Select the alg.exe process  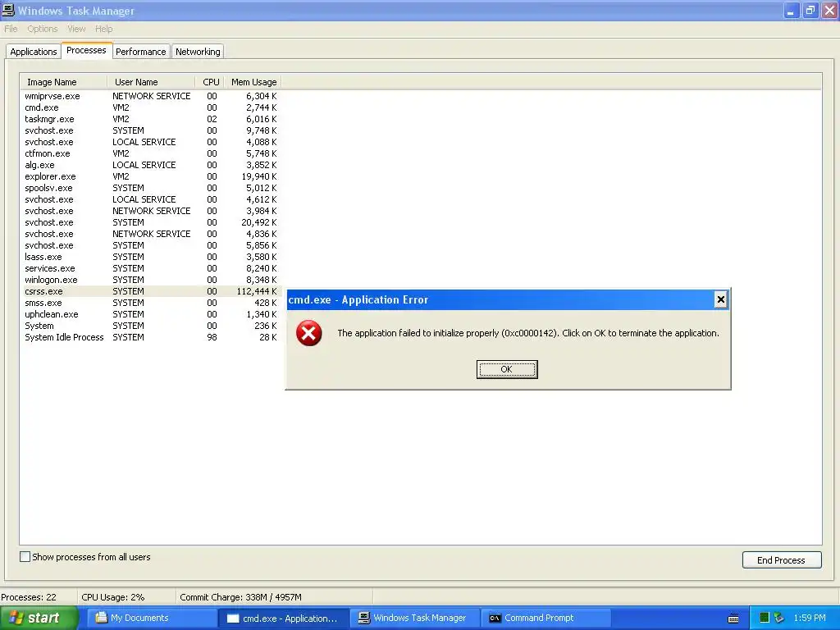coord(151,165)
